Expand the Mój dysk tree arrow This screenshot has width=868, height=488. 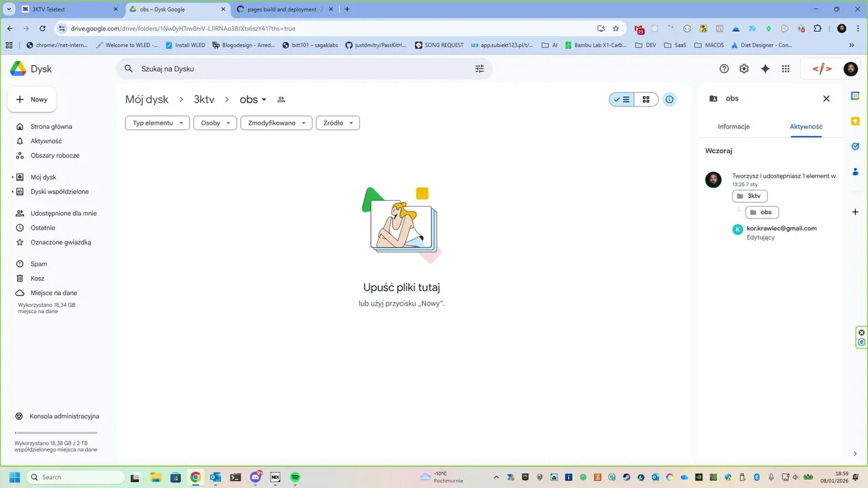12,177
